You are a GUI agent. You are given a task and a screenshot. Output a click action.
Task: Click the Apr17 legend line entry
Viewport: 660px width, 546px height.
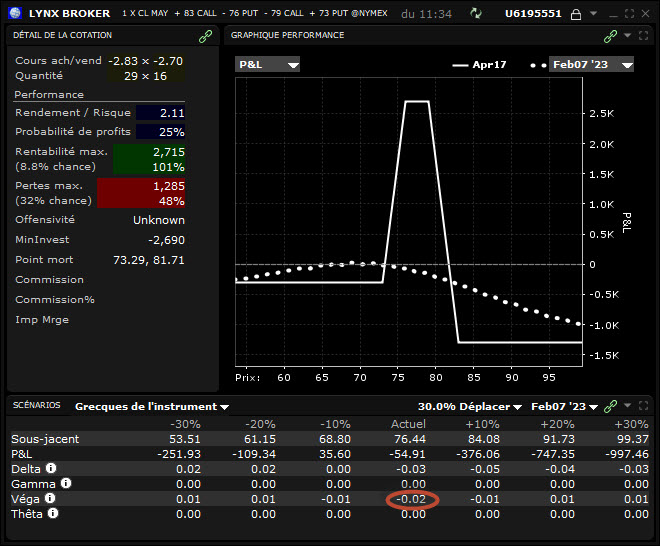[479, 65]
